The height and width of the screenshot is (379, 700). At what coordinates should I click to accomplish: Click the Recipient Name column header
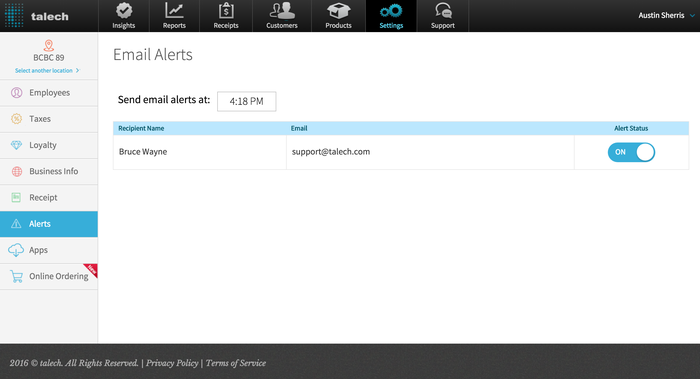click(141, 128)
